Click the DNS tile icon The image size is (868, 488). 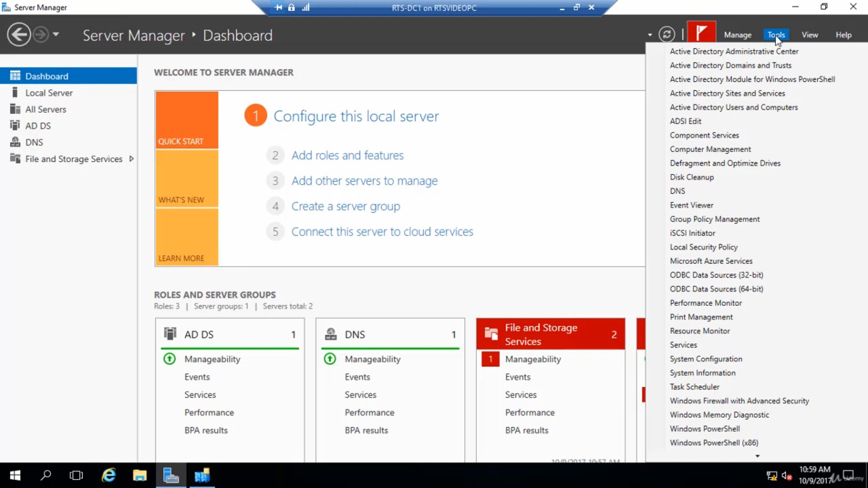tap(331, 334)
